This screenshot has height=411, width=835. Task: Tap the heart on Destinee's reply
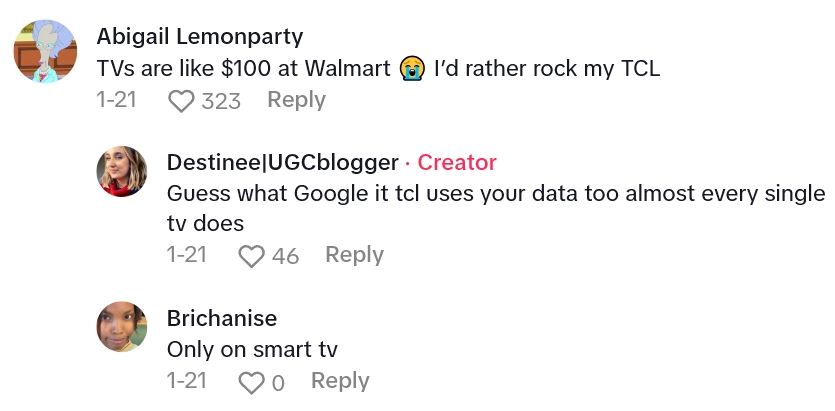pyautogui.click(x=251, y=256)
